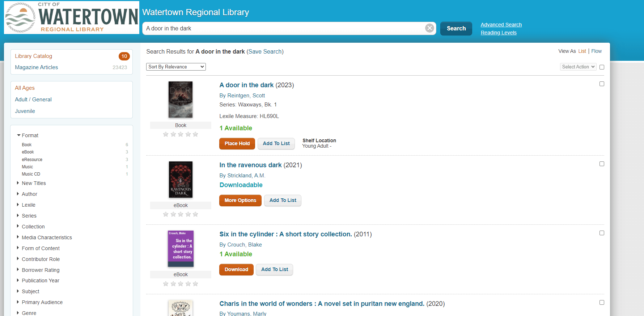The width and height of the screenshot is (644, 316).
Task: Rate In the ravenous dark three stars
Action: click(x=181, y=214)
